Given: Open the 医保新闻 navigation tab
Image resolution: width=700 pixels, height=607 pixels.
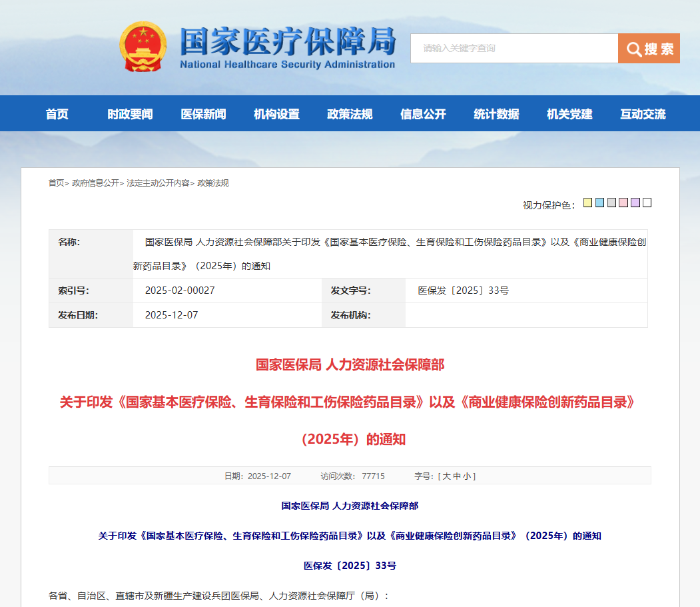Looking at the screenshot, I should [203, 114].
